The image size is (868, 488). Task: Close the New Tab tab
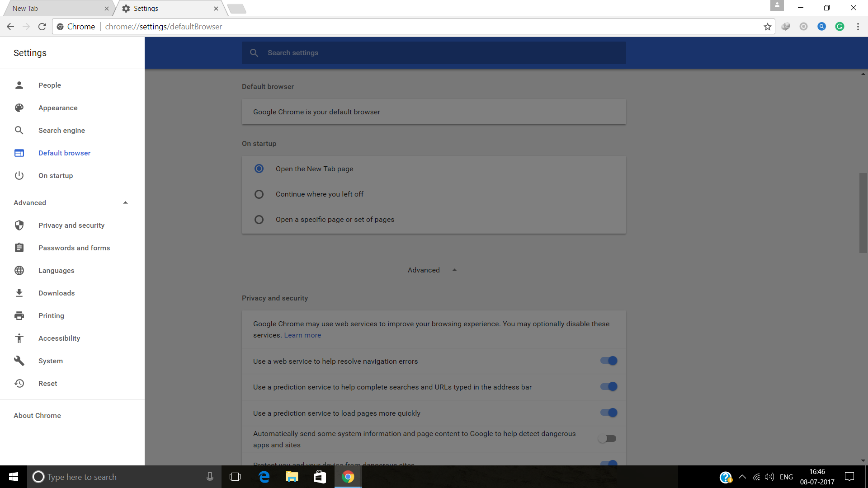pos(107,9)
